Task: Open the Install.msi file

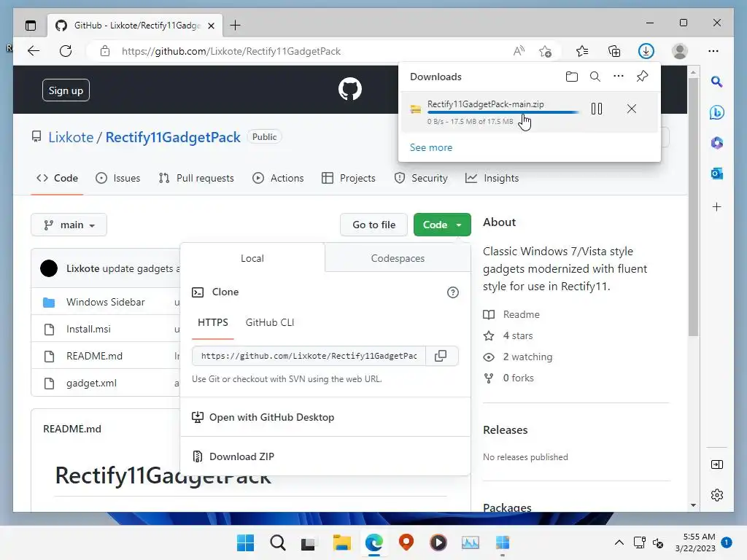Action: [x=88, y=329]
